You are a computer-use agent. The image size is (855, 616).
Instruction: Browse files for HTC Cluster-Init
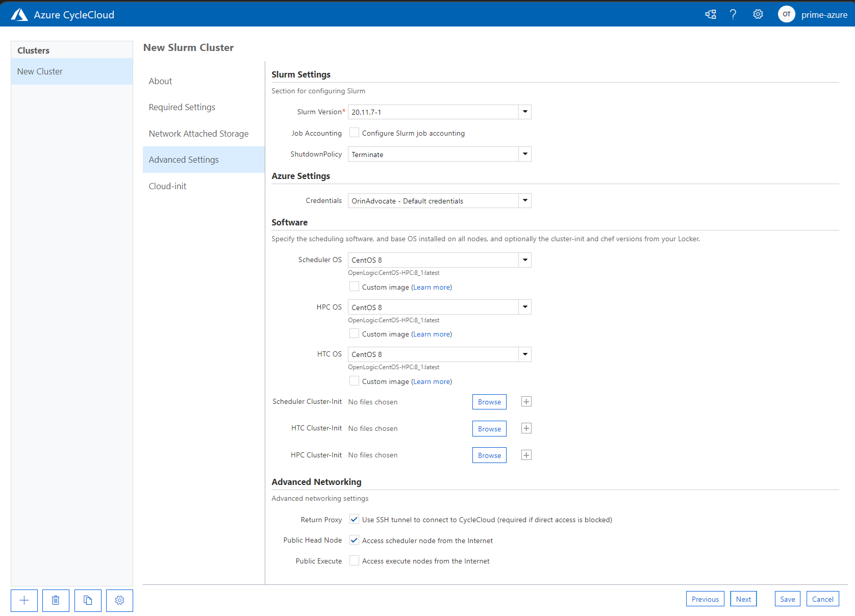pyautogui.click(x=489, y=429)
